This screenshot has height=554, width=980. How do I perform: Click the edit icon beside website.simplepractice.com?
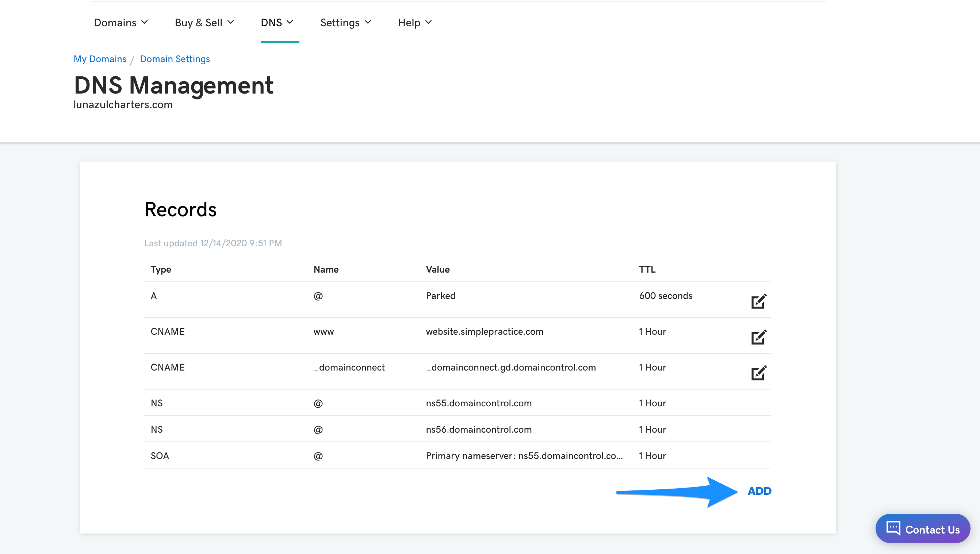click(758, 337)
